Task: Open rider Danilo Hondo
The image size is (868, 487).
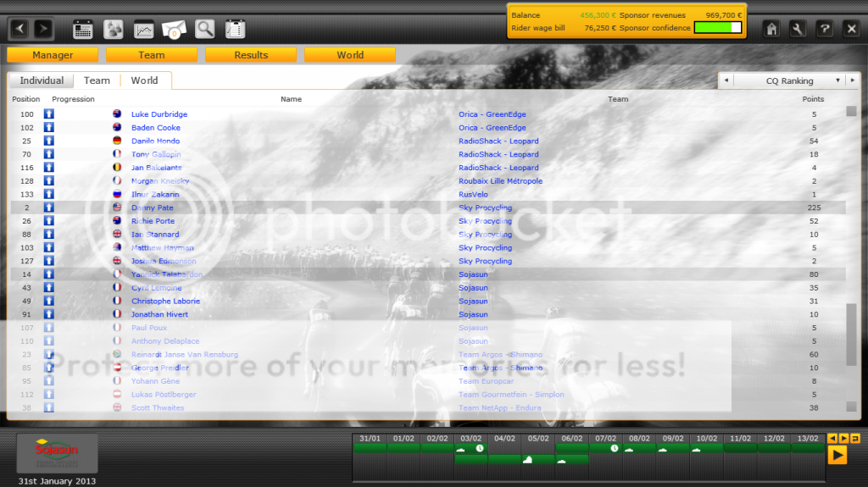Action: point(155,141)
